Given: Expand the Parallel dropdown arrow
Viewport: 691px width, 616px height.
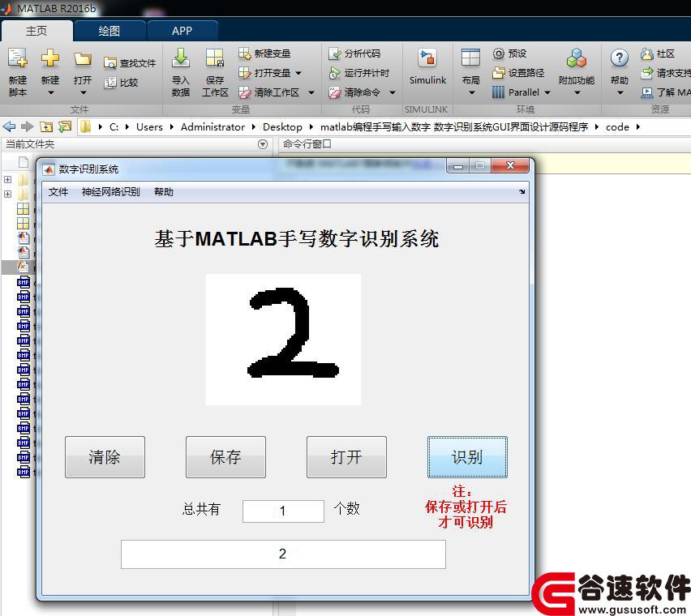Looking at the screenshot, I should tap(547, 92).
